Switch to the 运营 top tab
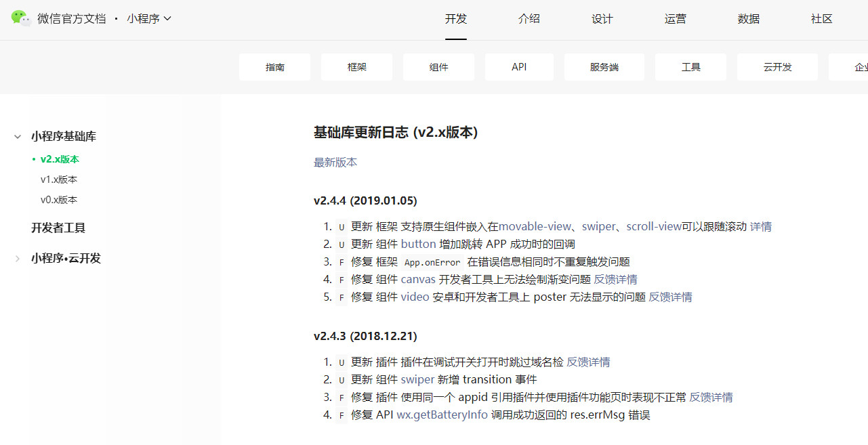Viewport: 868px width, 445px height. pyautogui.click(x=676, y=19)
